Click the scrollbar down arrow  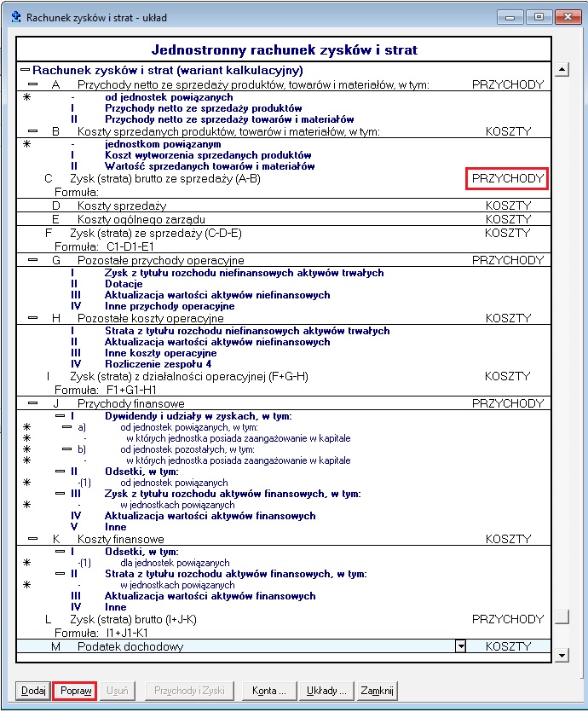[x=562, y=655]
